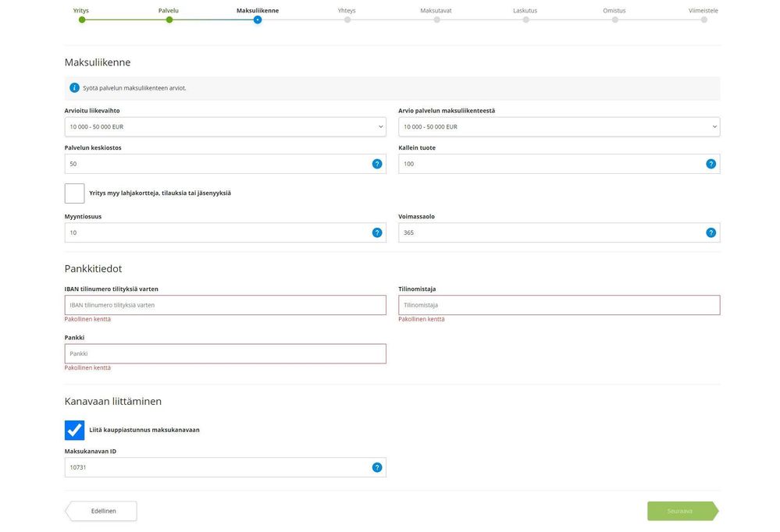
Task: Open Arvio palvelun maksuliikenteestä dropdown
Action: 559,127
